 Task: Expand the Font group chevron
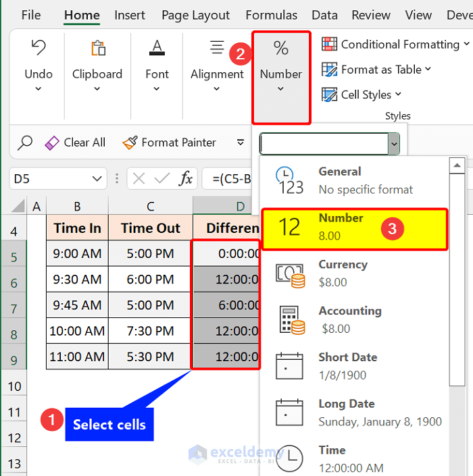click(157, 89)
